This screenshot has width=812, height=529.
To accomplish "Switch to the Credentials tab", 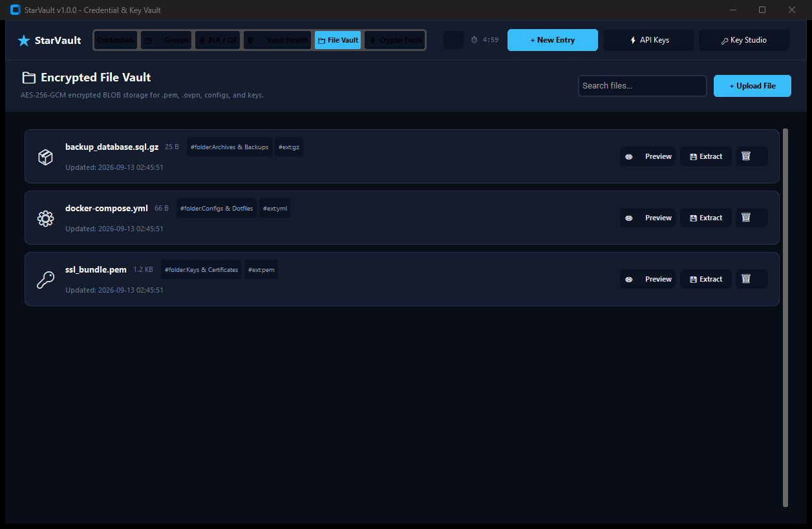I will tap(116, 40).
